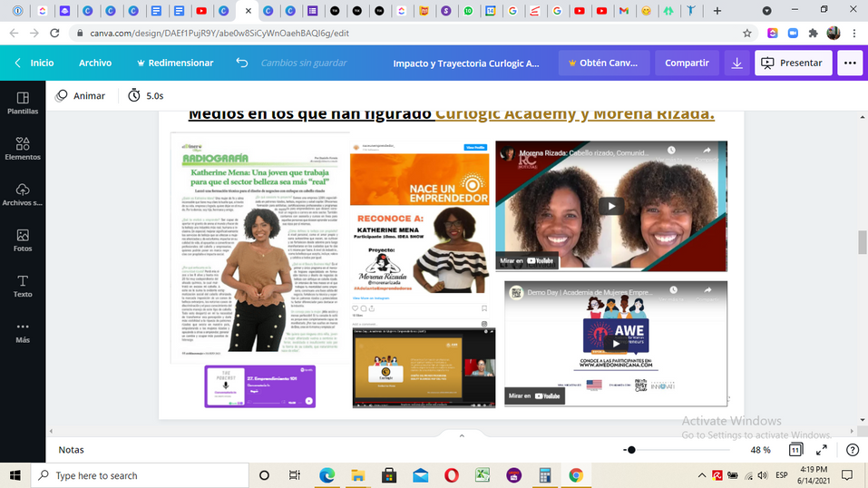Open the 5.0s page duration timer

(146, 96)
